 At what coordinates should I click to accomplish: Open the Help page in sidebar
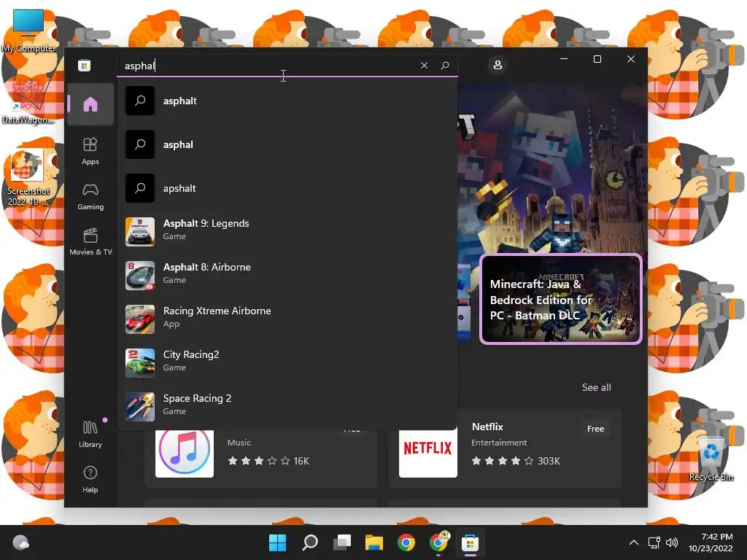[x=90, y=479]
